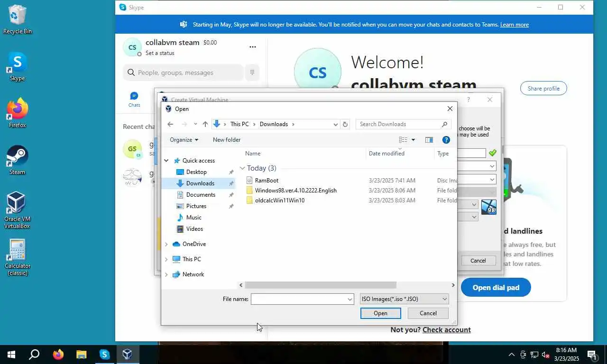The width and height of the screenshot is (607, 364).
Task: Open the notification center icon
Action: [x=592, y=355]
